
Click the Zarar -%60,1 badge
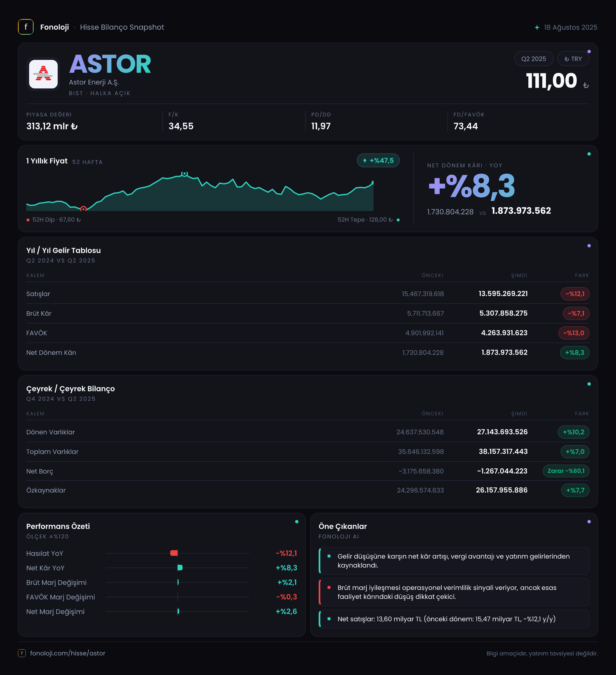[x=566, y=471]
